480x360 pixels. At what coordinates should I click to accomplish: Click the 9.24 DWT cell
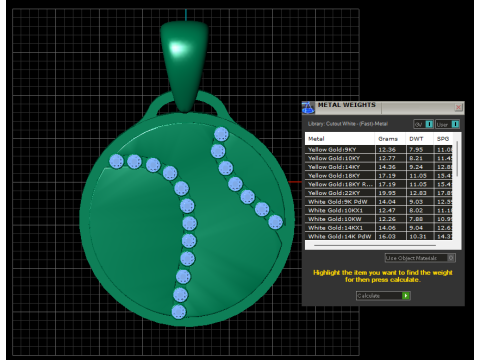pos(420,167)
